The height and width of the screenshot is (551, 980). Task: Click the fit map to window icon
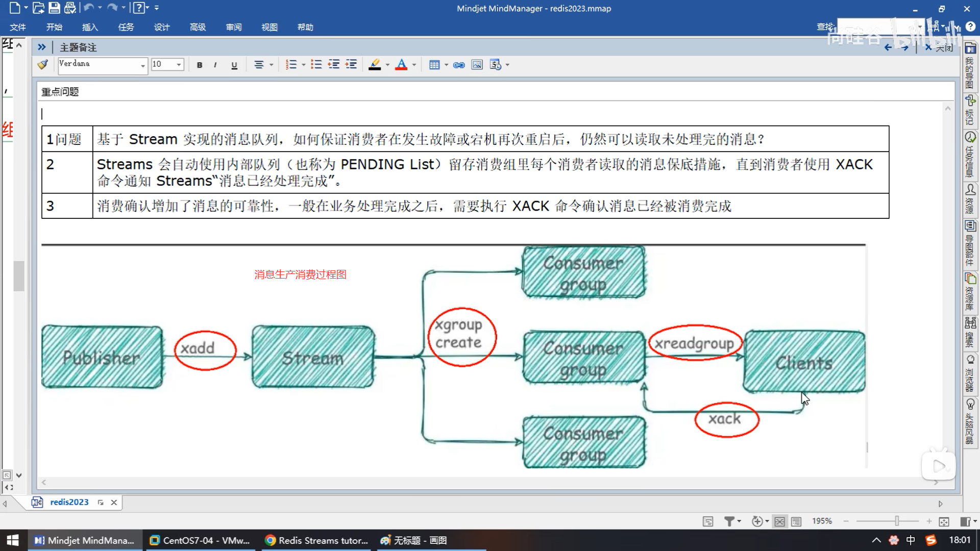[x=944, y=521]
